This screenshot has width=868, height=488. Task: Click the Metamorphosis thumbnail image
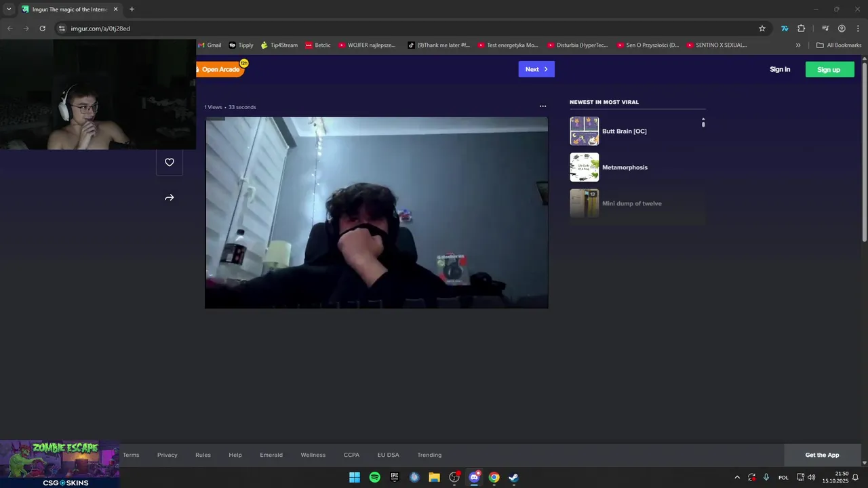584,167
